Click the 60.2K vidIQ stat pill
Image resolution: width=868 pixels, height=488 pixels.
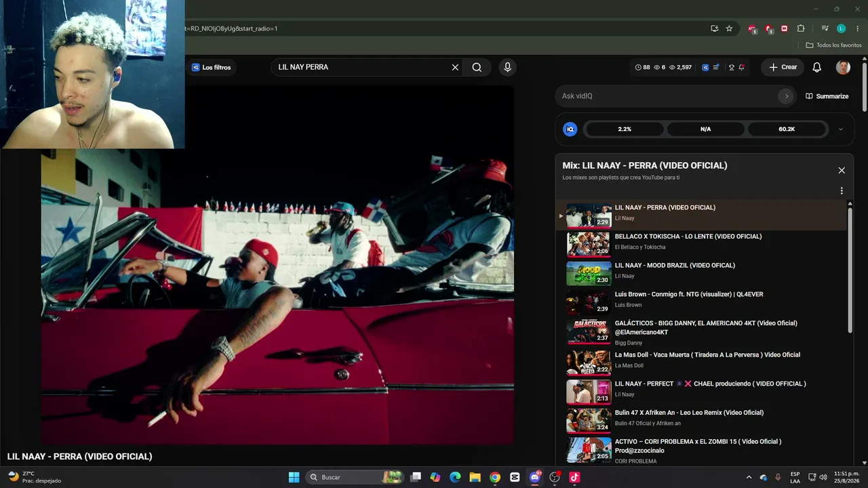[787, 129]
